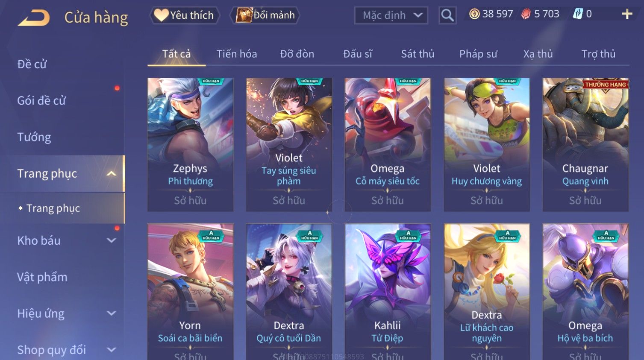
Task: Tap the gold coin balance icon
Action: [474, 14]
